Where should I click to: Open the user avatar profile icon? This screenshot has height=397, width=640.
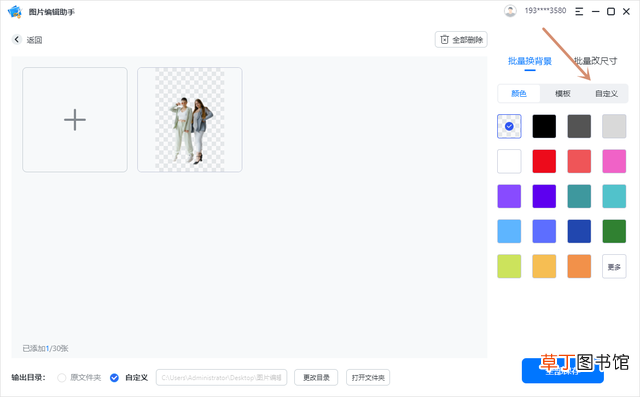click(510, 11)
